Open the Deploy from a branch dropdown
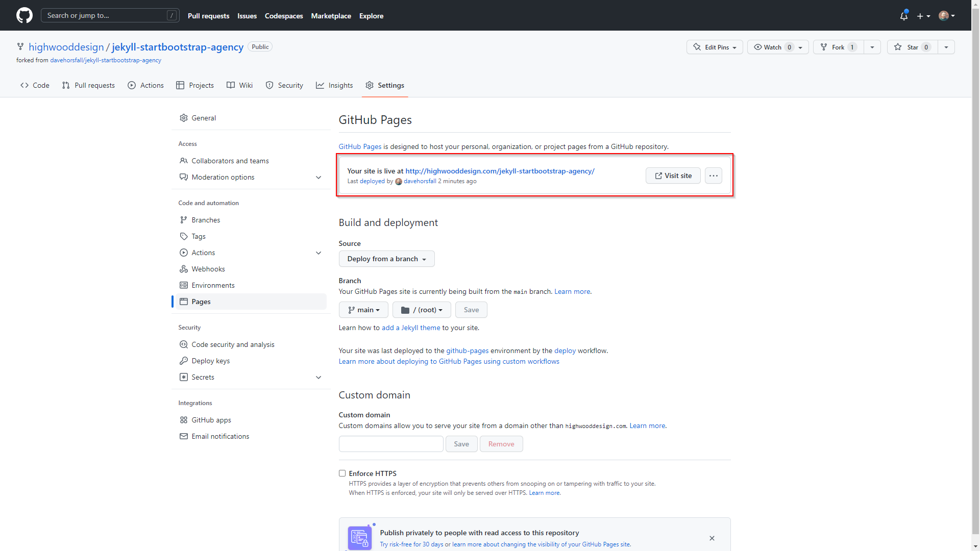Screen dimensions: 980x551 pyautogui.click(x=386, y=259)
